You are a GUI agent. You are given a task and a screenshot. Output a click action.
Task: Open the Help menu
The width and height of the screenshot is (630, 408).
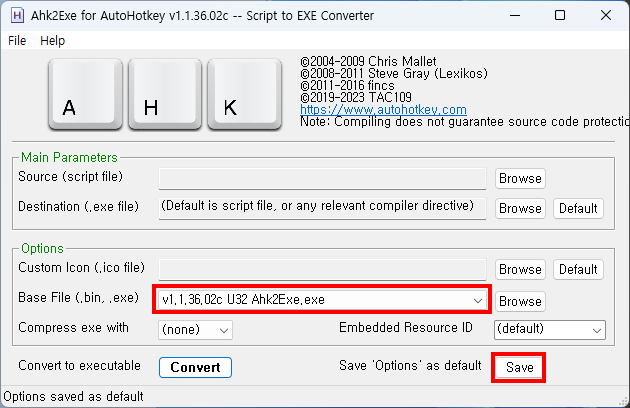coord(53,41)
